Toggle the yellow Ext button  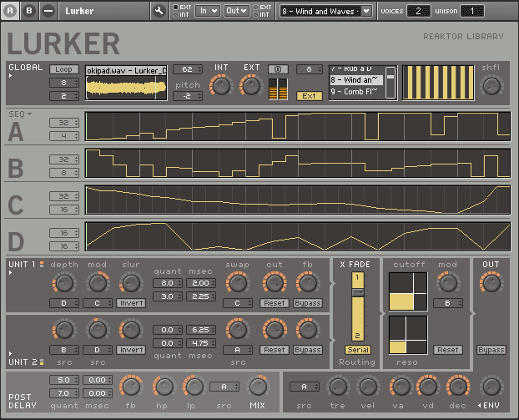coord(309,96)
